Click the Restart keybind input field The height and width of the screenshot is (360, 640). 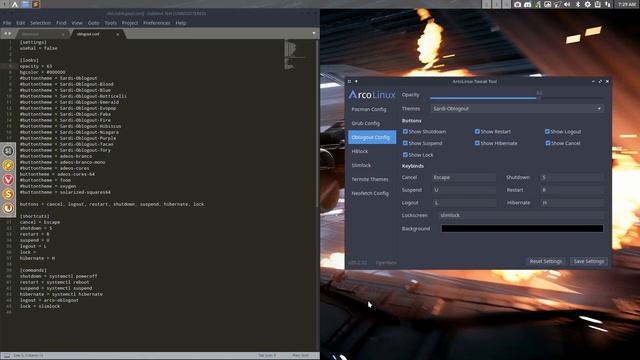pos(572,190)
